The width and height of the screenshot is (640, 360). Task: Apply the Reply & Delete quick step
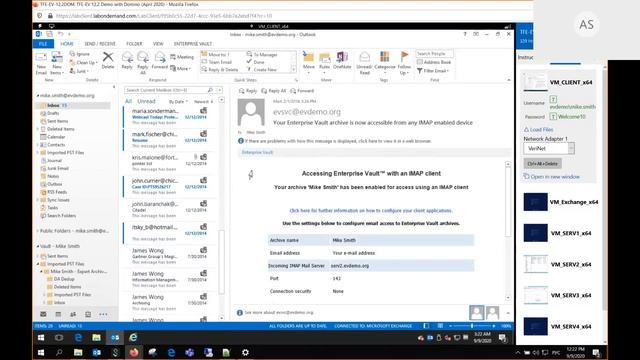220,70
